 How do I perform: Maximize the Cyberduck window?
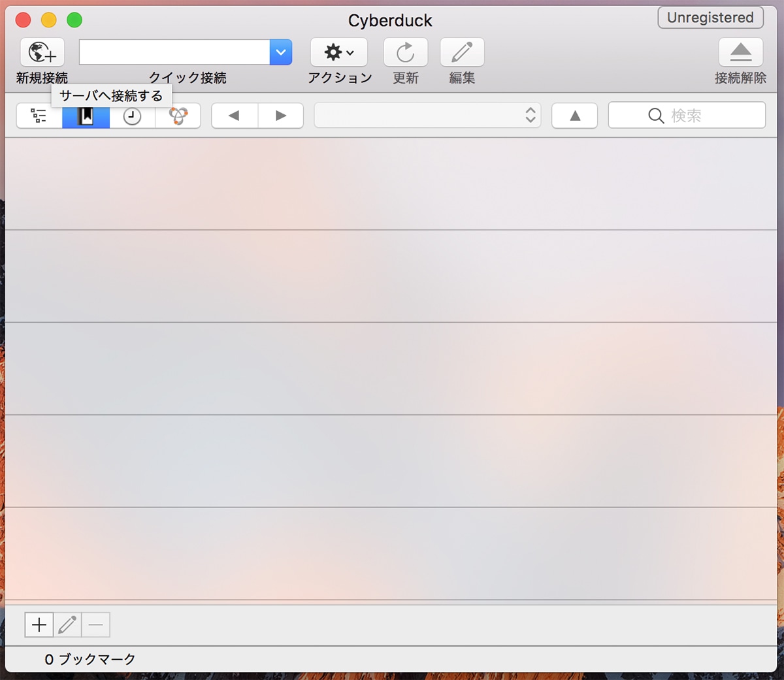coord(75,20)
